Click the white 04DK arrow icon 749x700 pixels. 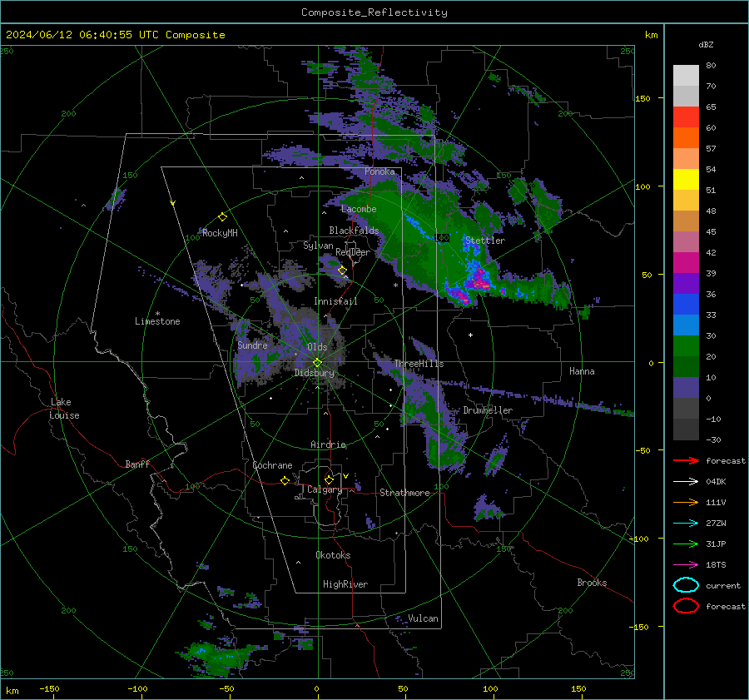(x=686, y=482)
